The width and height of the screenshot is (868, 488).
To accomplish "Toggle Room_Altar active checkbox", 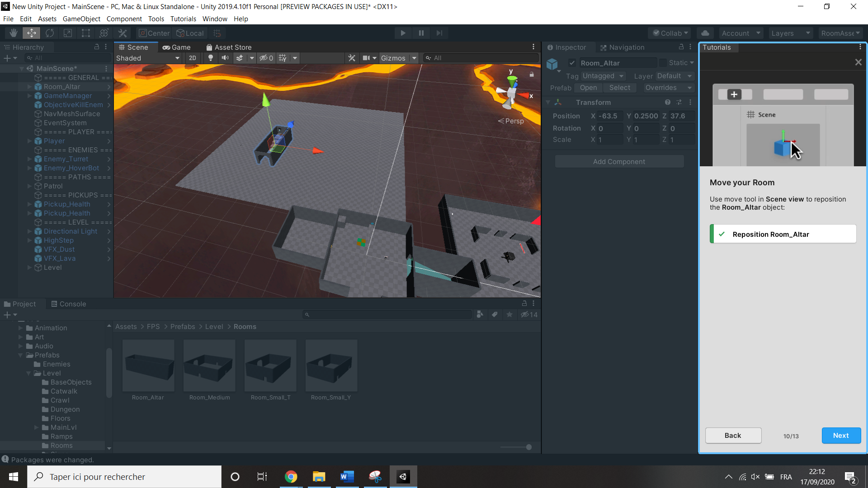I will point(572,63).
